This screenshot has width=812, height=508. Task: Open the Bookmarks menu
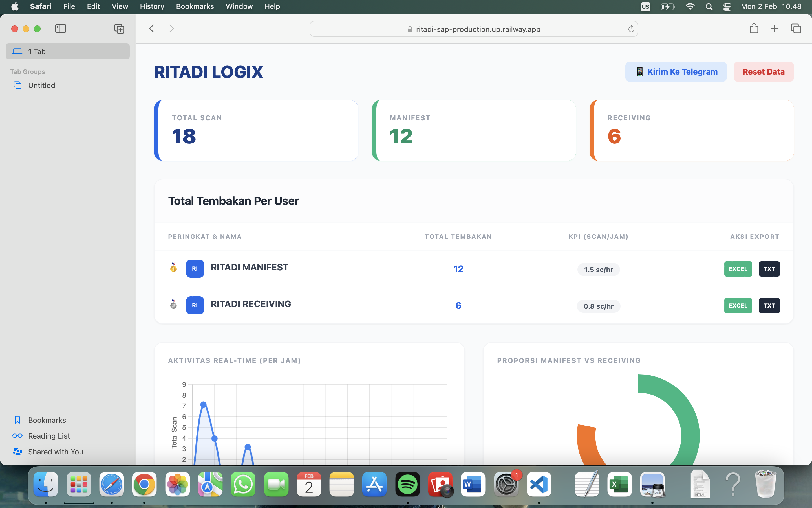(195, 6)
